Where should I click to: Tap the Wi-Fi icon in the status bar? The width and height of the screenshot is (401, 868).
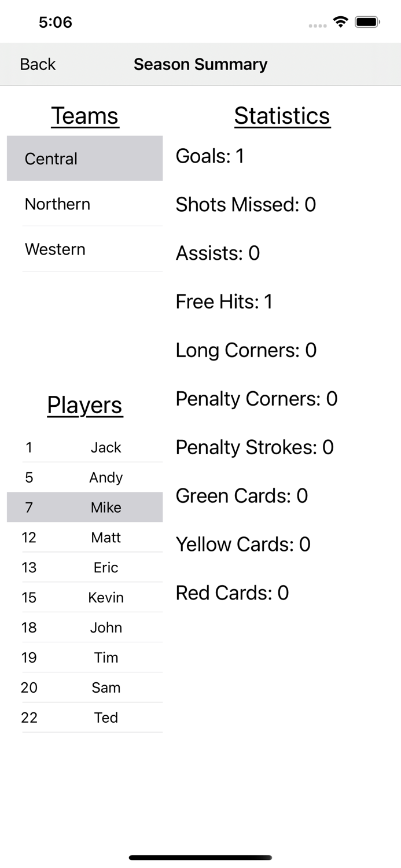tap(340, 21)
